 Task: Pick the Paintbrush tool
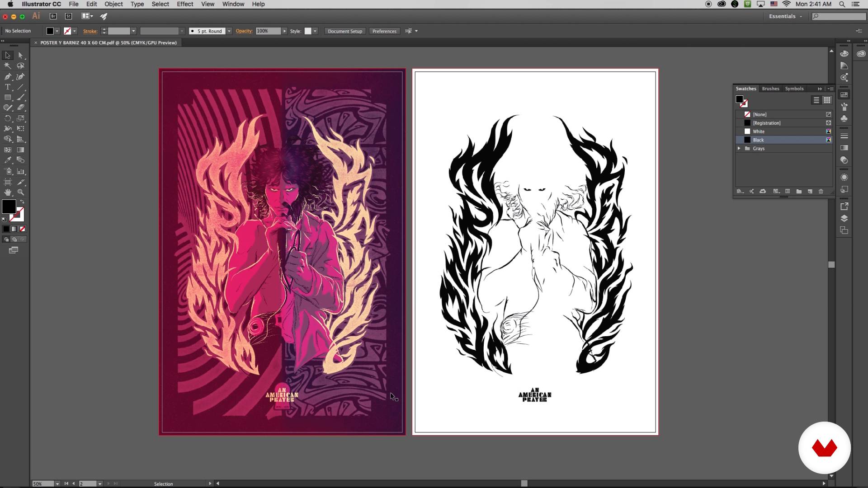pyautogui.click(x=21, y=98)
